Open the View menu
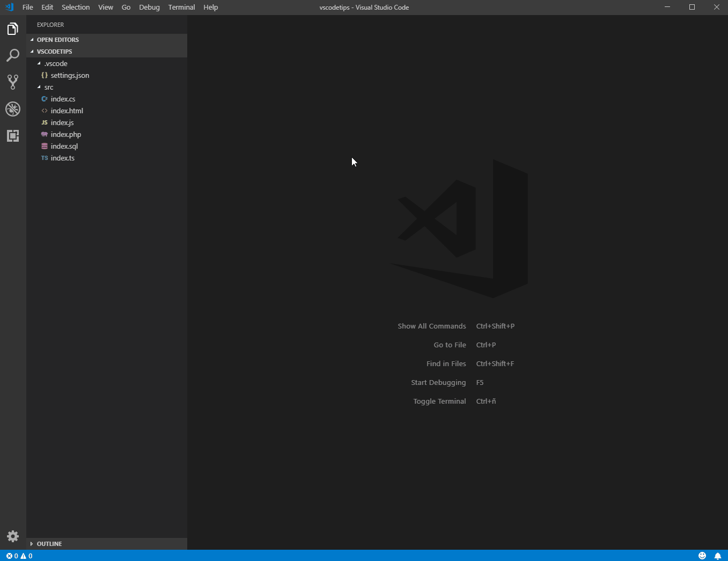Image resolution: width=728 pixels, height=561 pixels. [106, 7]
